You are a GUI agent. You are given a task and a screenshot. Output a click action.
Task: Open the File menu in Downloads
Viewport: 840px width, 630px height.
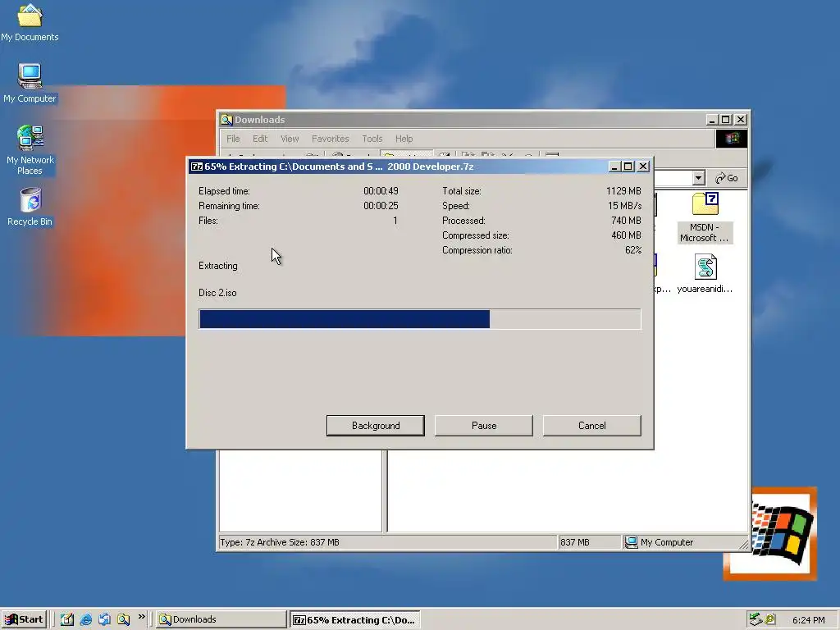point(233,139)
